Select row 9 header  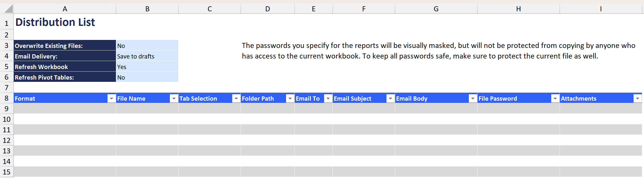(7, 109)
